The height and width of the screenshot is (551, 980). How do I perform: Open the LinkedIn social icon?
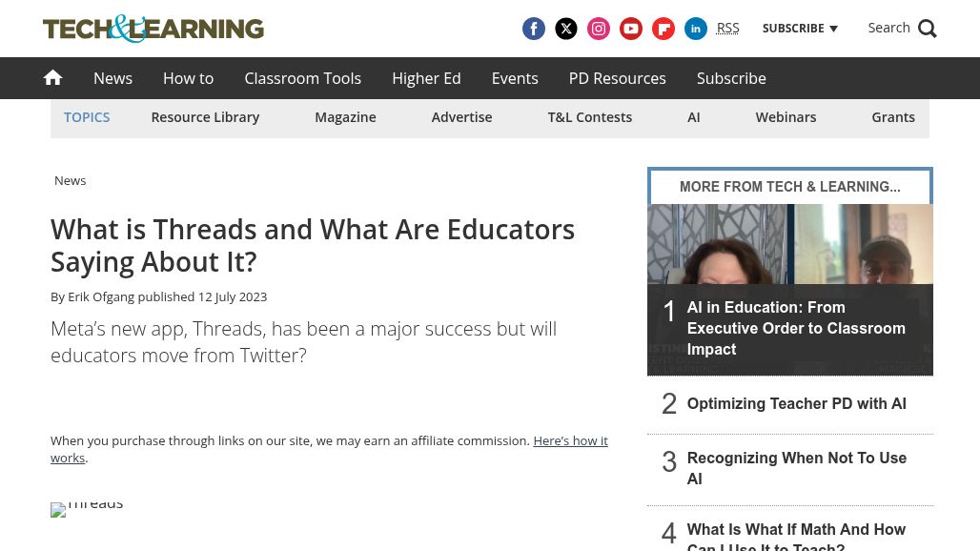696,29
